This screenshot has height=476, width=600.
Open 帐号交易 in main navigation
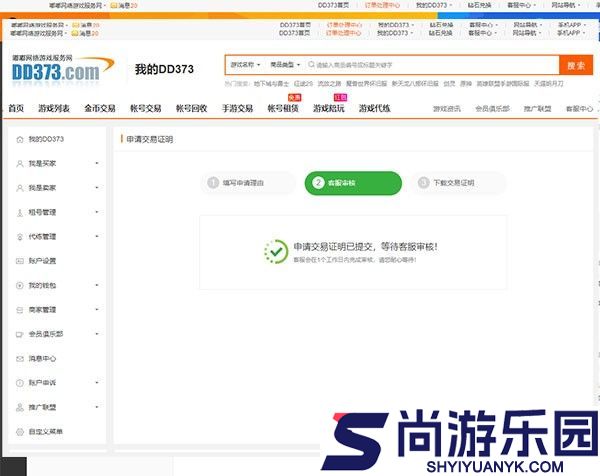(x=145, y=109)
